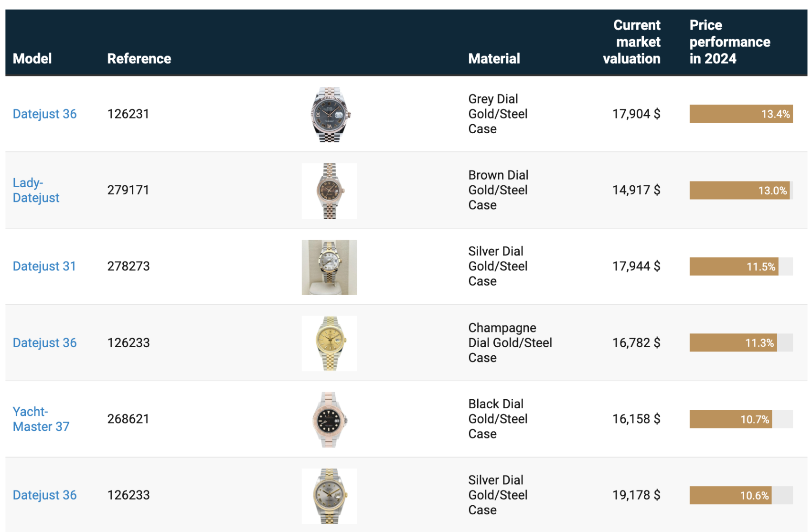The image size is (812, 532).
Task: Click the black dial Yacht-Master 37 watch image
Action: 330,420
